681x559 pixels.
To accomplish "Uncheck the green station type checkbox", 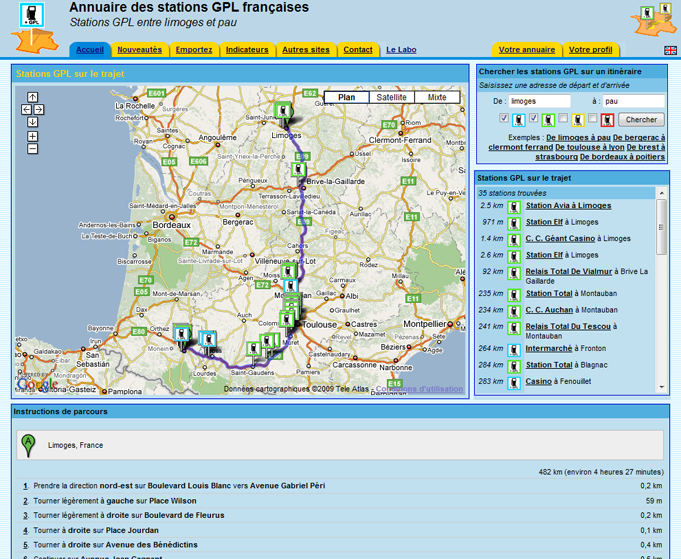I will pyautogui.click(x=534, y=118).
